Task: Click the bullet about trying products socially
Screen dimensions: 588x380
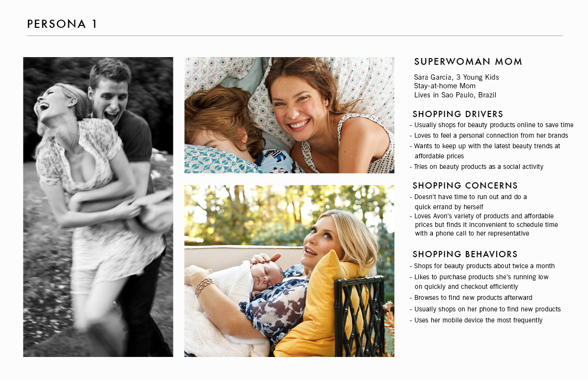Action: 477,166
